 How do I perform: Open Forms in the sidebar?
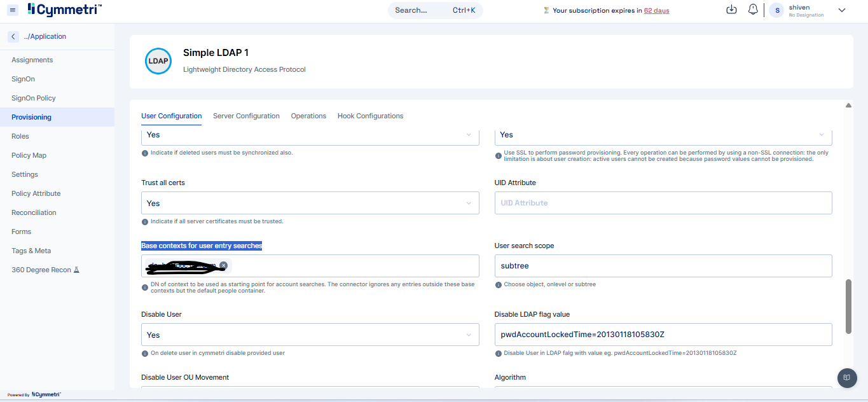(x=57, y=232)
